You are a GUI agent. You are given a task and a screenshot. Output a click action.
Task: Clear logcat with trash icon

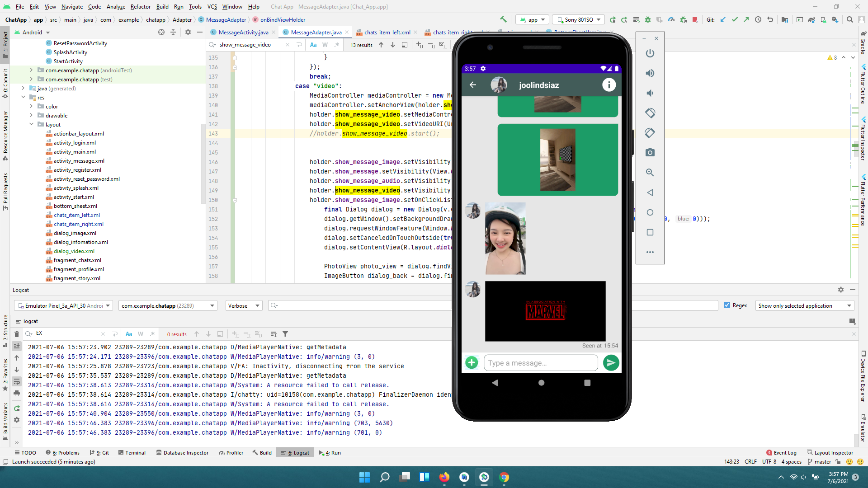click(x=17, y=334)
